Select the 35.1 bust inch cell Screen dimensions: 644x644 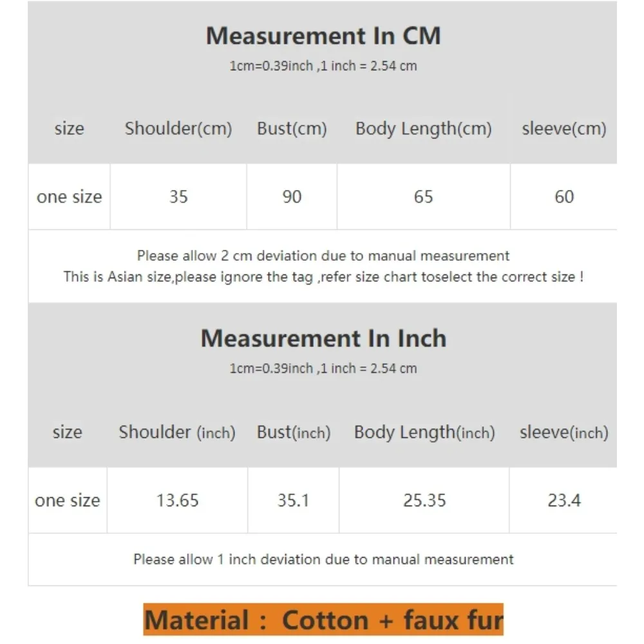click(x=293, y=500)
